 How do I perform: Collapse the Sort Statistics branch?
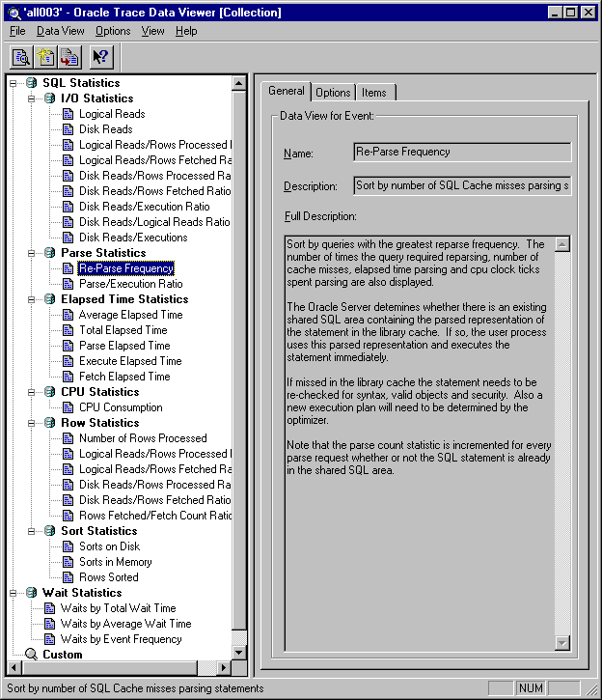click(x=31, y=531)
